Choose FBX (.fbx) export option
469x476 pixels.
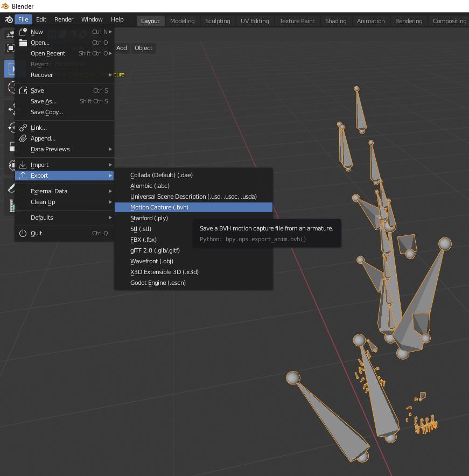click(193, 240)
